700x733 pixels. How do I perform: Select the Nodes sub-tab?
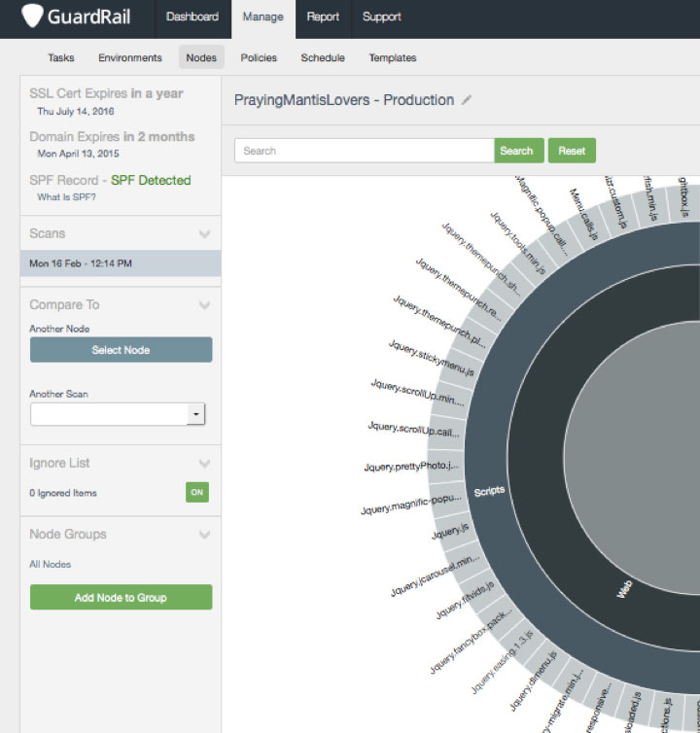(x=201, y=57)
